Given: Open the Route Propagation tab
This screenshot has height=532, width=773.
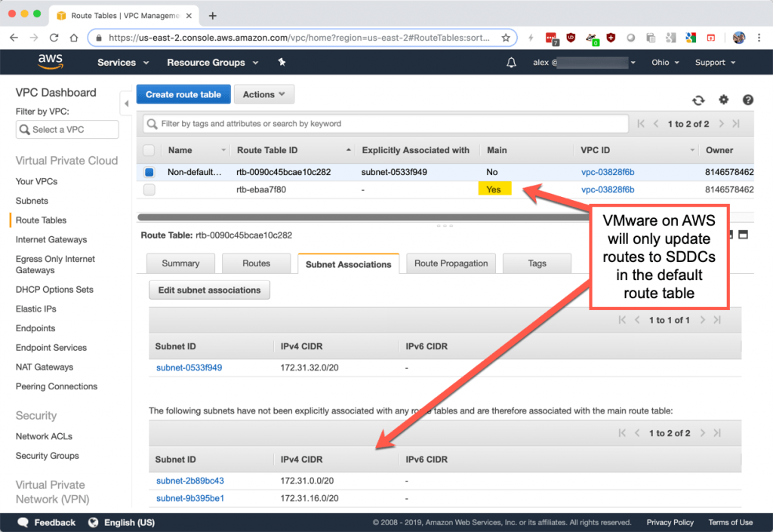Looking at the screenshot, I should (x=450, y=263).
